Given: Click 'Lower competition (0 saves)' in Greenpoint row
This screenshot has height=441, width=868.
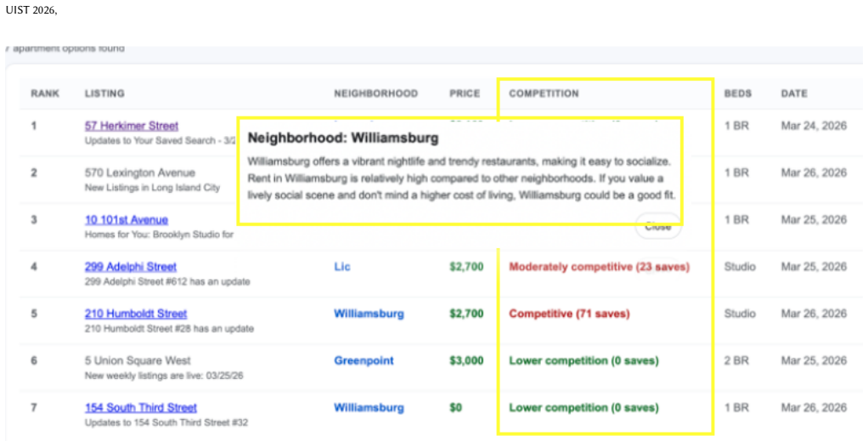Looking at the screenshot, I should click(x=583, y=360).
